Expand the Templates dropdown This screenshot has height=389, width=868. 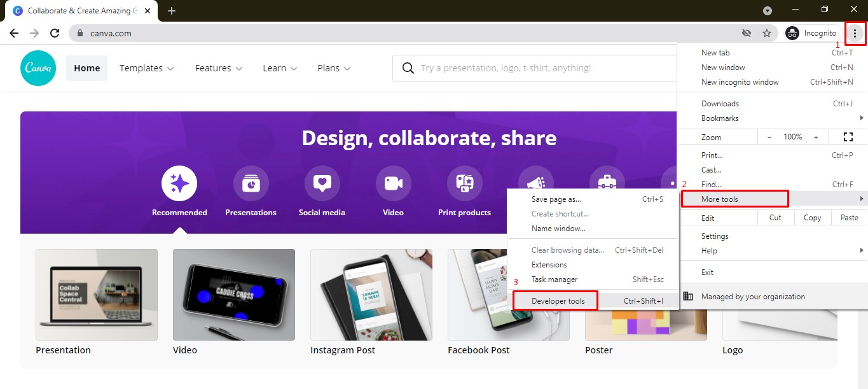[x=146, y=67]
